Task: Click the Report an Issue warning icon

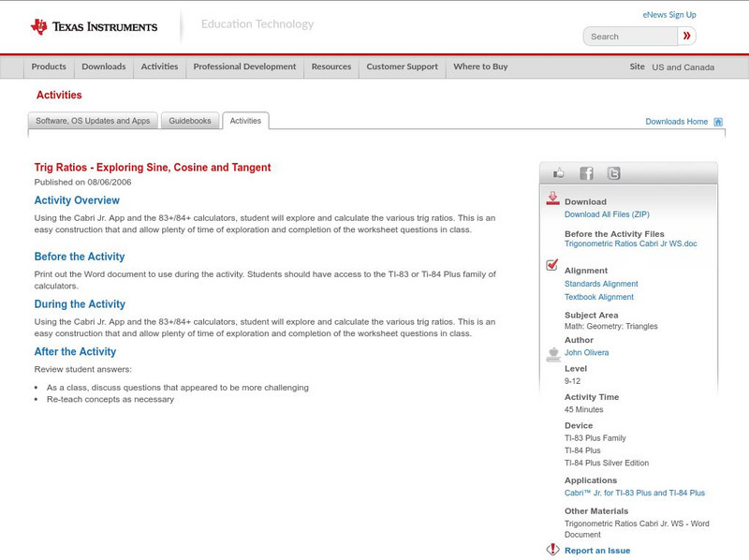Action: point(552,550)
